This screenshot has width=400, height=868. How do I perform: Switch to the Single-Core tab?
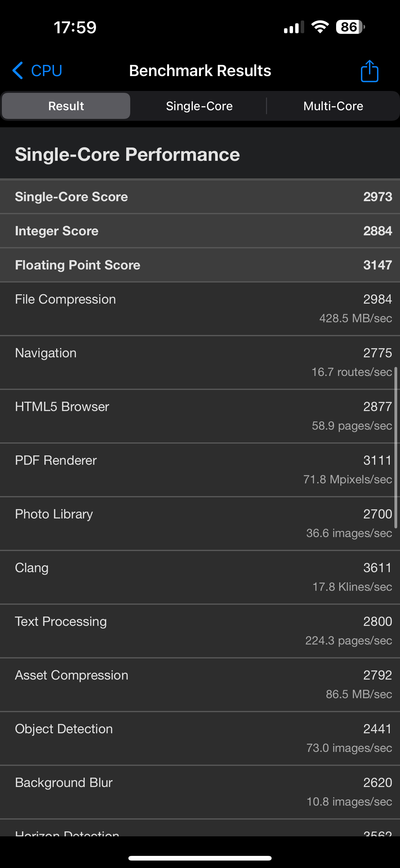click(199, 106)
